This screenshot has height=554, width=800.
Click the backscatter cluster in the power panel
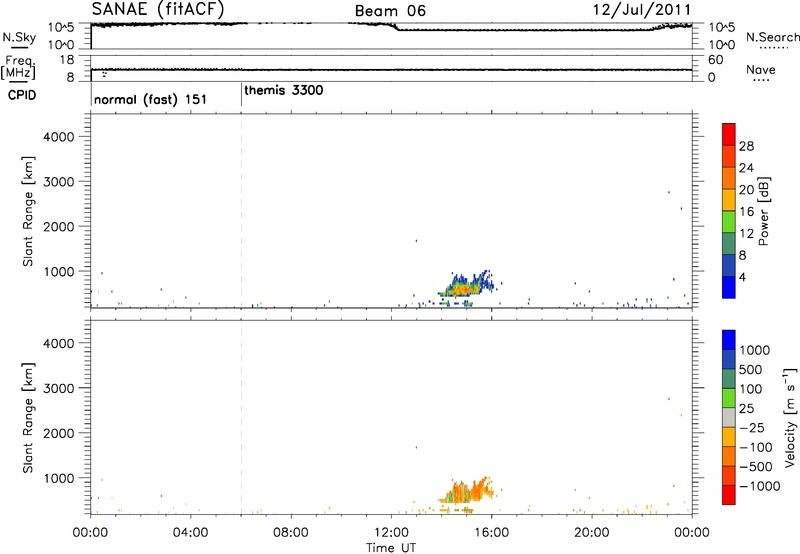coord(466,287)
